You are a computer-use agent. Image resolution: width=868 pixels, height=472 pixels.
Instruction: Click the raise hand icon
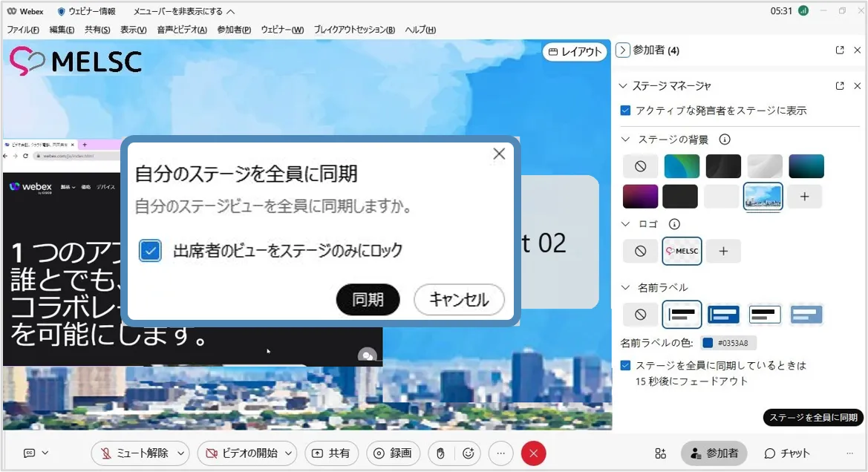440,453
